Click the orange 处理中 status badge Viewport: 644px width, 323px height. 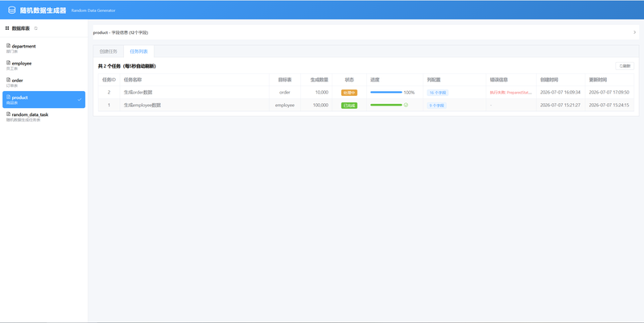click(349, 93)
